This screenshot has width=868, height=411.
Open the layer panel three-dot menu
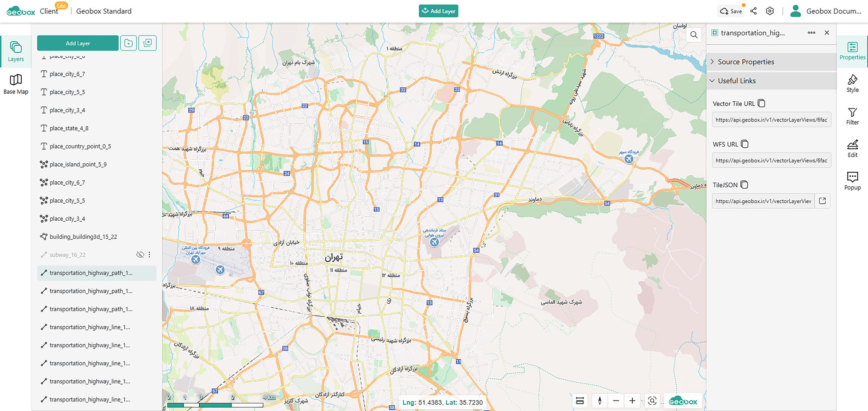(811, 33)
